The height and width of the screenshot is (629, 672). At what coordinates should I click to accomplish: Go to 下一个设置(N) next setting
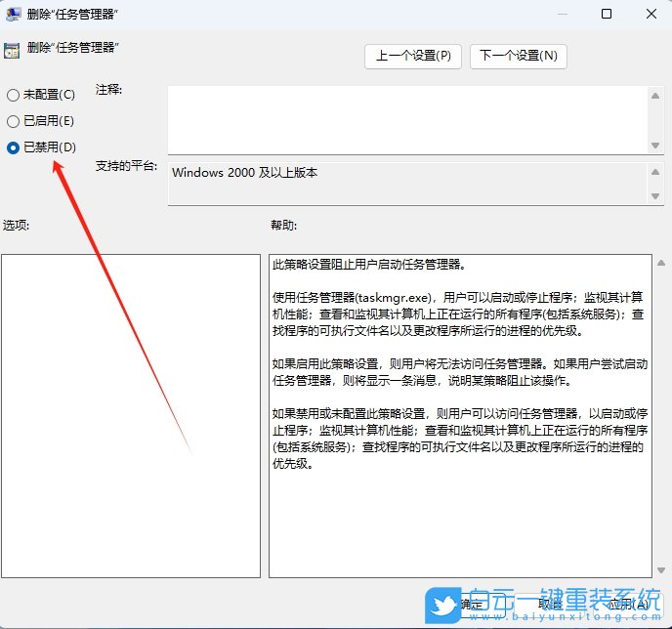[518, 56]
